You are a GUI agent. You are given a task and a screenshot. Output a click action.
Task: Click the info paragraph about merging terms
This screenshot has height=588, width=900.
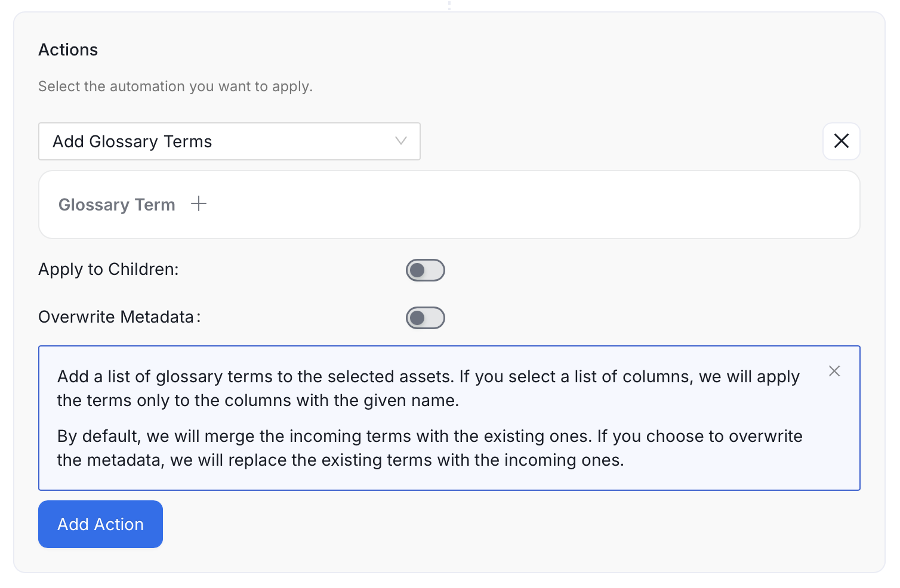pos(430,448)
